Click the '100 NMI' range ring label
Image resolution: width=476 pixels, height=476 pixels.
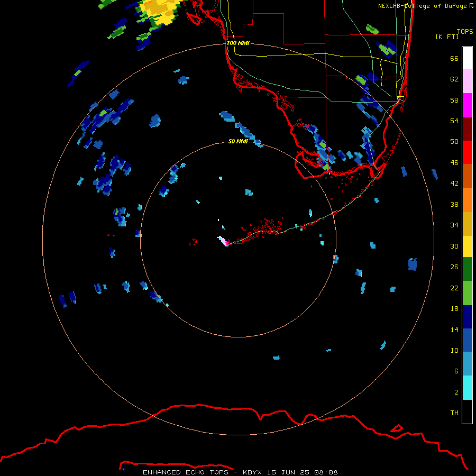(238, 43)
